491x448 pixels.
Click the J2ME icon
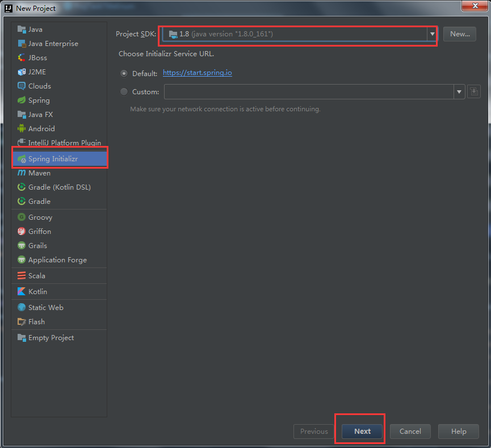[x=22, y=72]
